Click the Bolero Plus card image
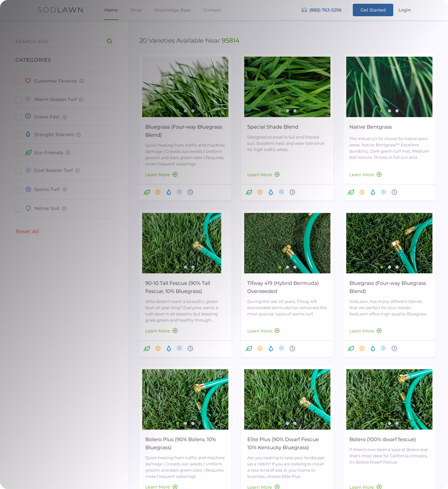The image size is (448, 489). point(185,399)
